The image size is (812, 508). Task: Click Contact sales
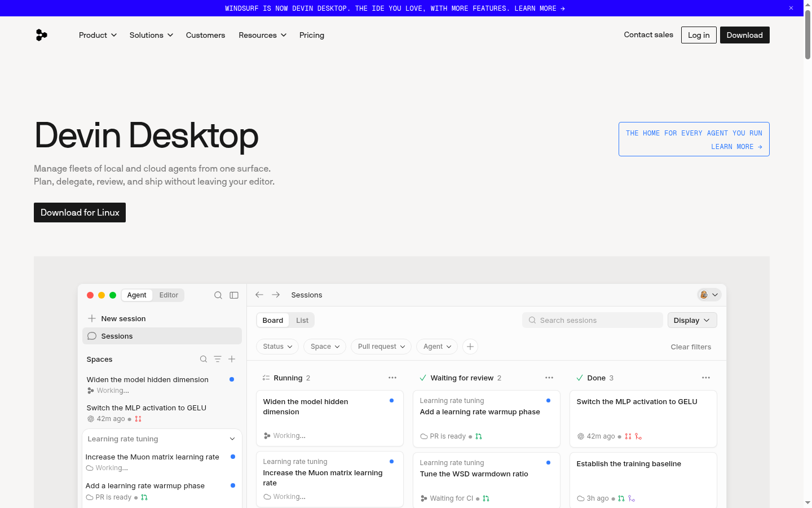click(x=648, y=34)
